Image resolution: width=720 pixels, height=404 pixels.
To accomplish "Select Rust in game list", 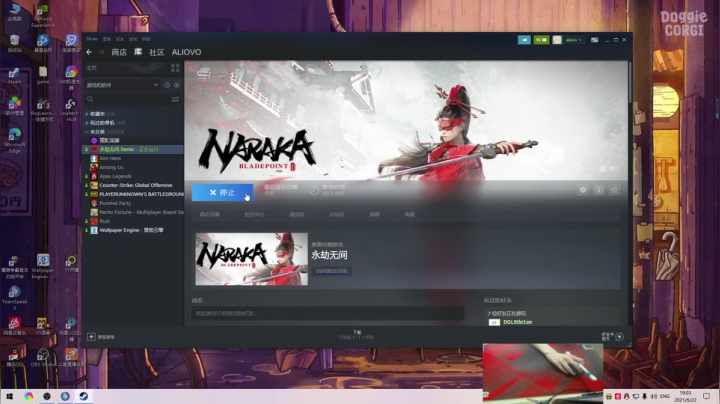I will [x=133, y=221].
